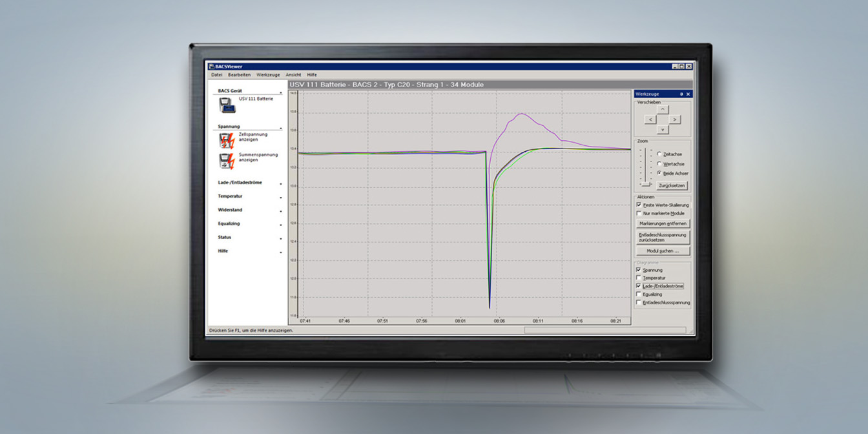Click the USV 111 Batterie device icon
The image size is (868, 434).
point(227,105)
